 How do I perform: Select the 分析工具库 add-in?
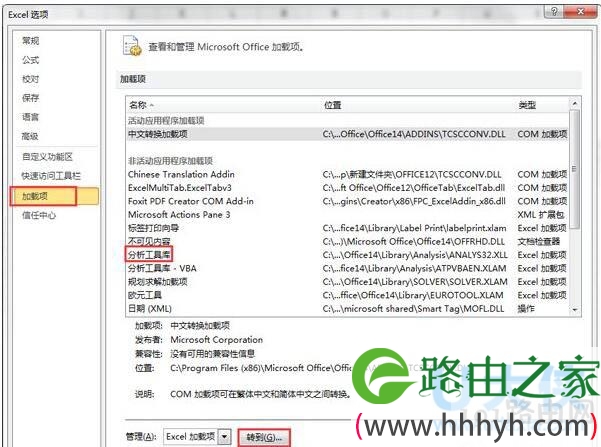(x=347, y=255)
